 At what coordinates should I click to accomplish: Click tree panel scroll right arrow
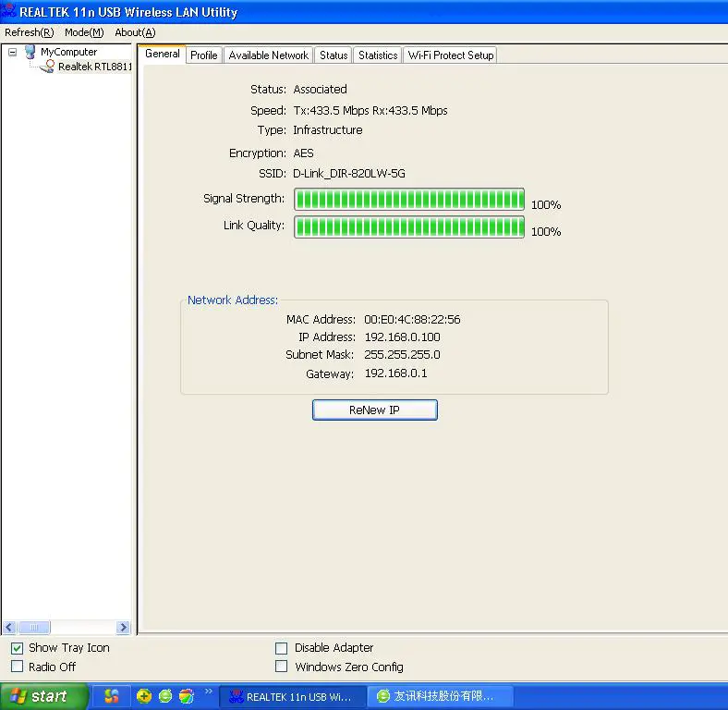(x=124, y=628)
